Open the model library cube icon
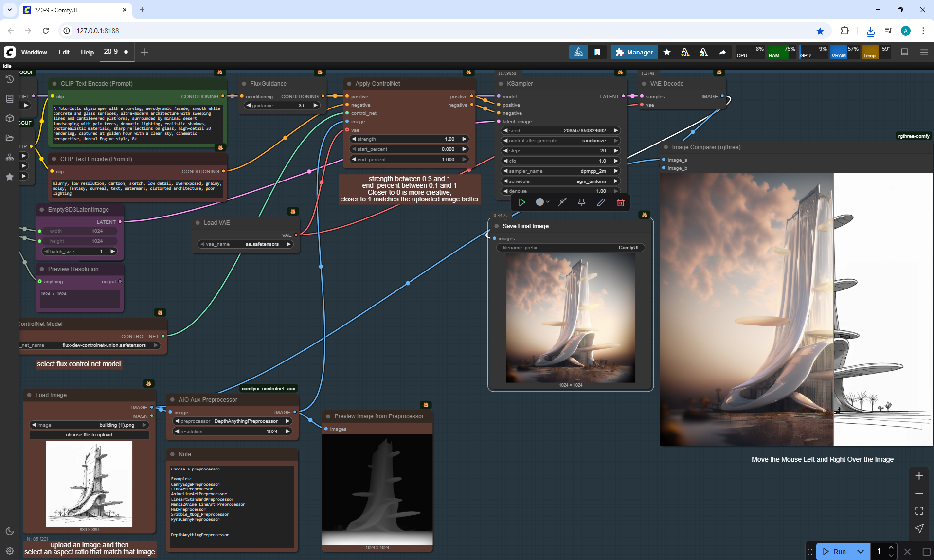This screenshot has height=560, width=934. pyautogui.click(x=9, y=118)
